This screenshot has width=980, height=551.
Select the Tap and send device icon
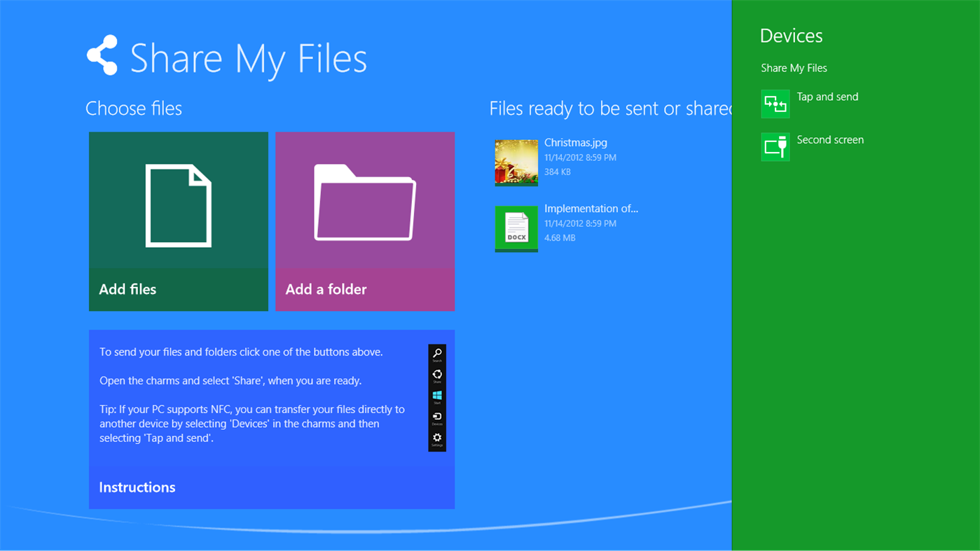point(775,104)
